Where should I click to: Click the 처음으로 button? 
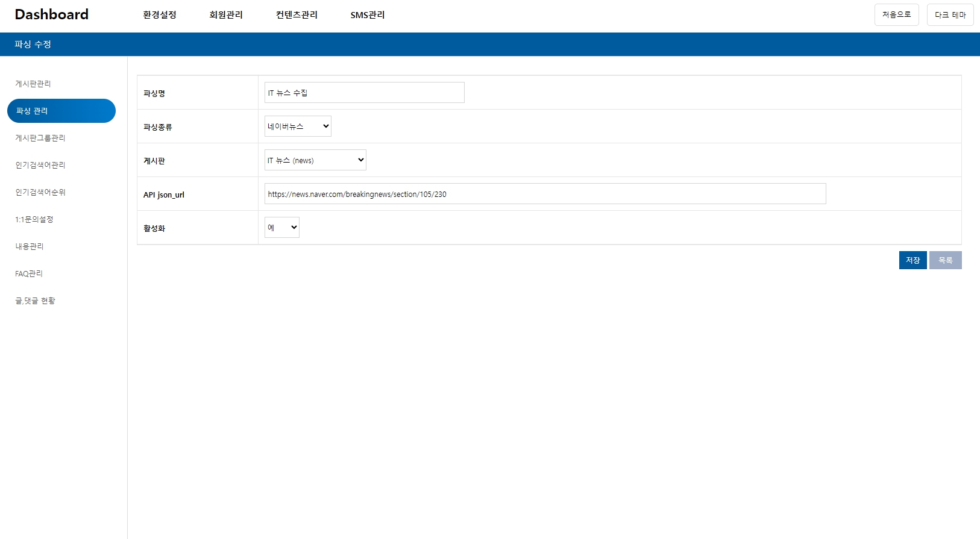click(x=896, y=14)
